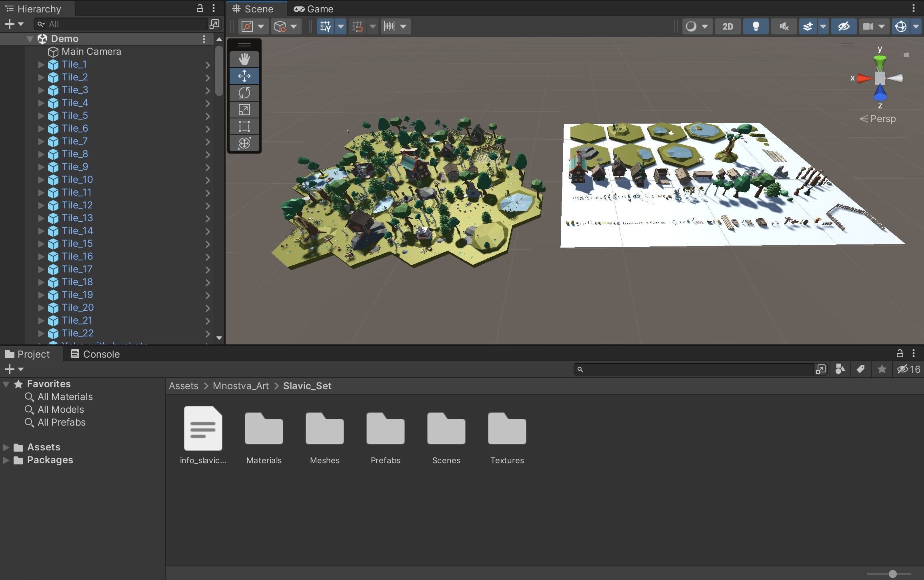This screenshot has height=580, width=924.
Task: Expand Tile_1 in hierarchy
Action: pyautogui.click(x=41, y=64)
